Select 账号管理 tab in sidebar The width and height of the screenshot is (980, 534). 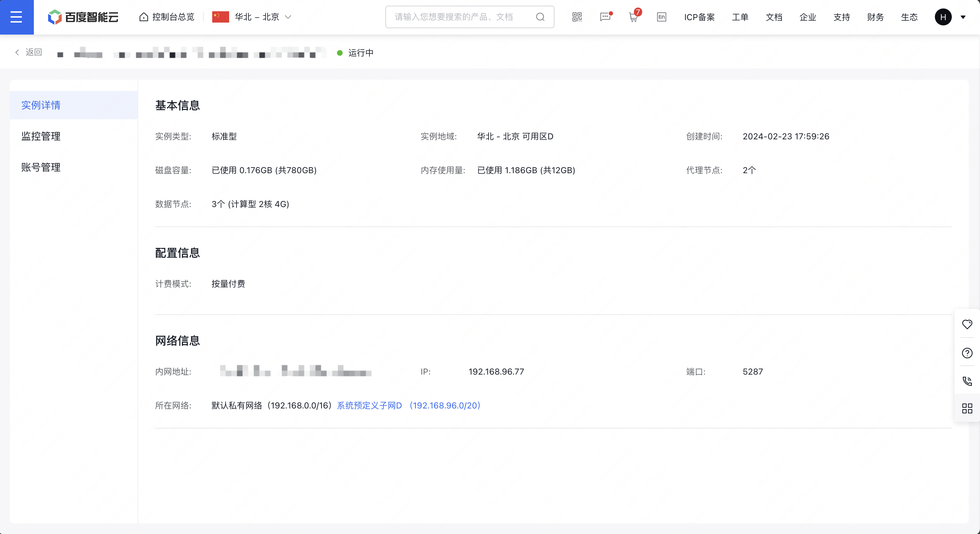coord(73,168)
